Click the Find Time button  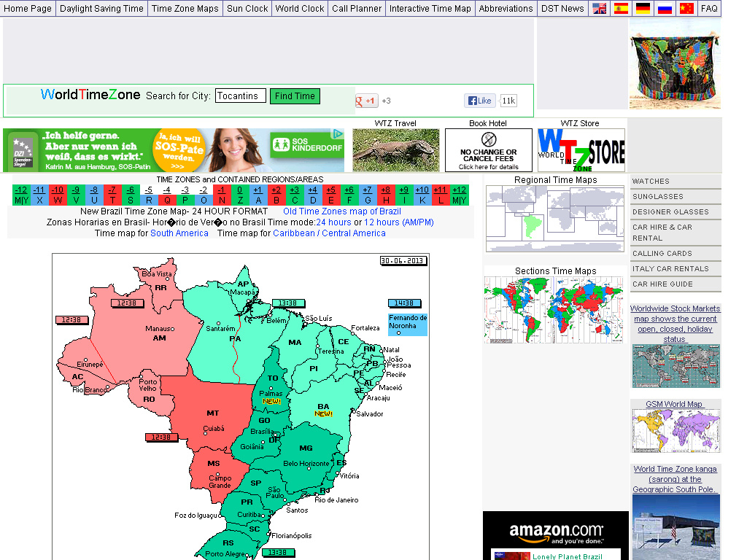point(295,96)
